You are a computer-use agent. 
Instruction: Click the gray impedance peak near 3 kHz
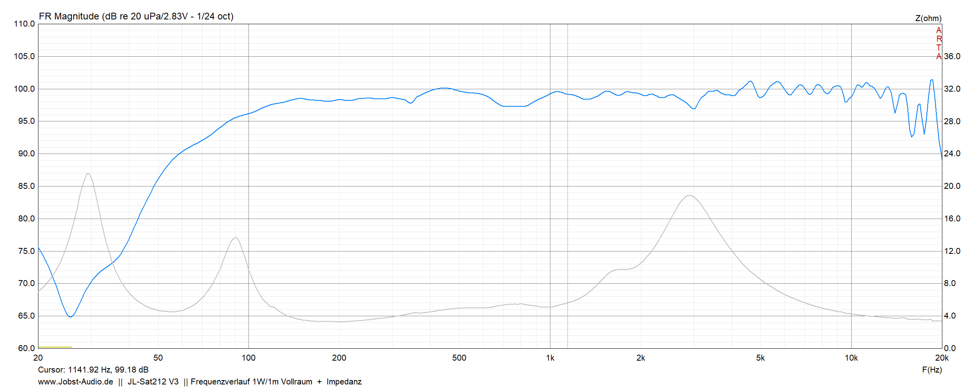coord(690,196)
